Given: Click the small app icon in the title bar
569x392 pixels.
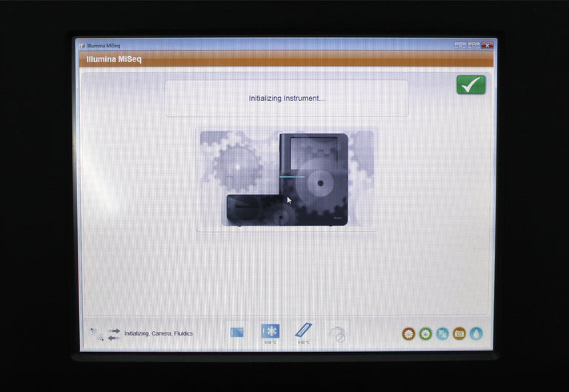Looking at the screenshot, I should pos(82,46).
